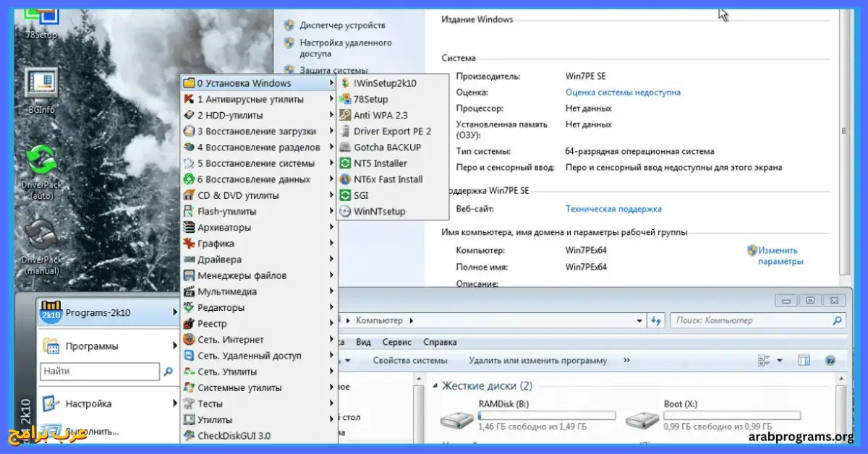
Task: Click the RAMDisk (B:) capacity bar
Action: pyautogui.click(x=547, y=416)
